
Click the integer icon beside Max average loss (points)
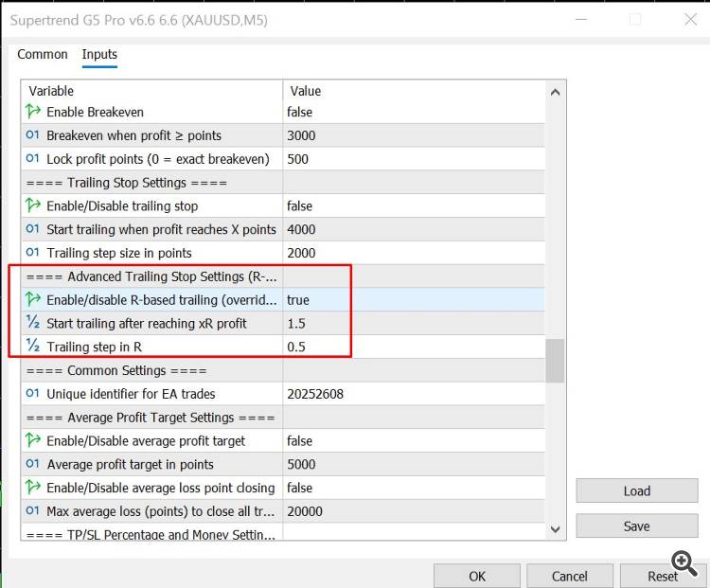tap(33, 511)
